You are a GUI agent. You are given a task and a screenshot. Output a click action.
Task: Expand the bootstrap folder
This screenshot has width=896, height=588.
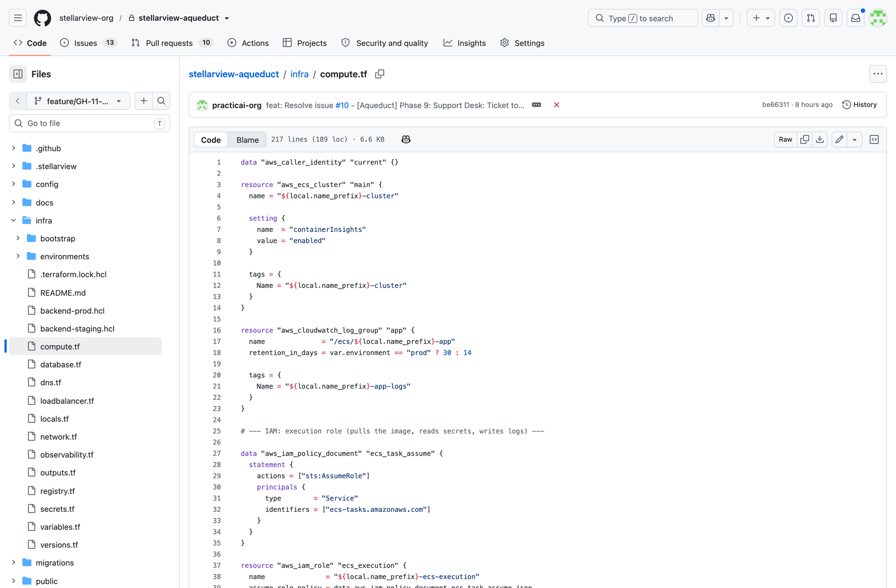18,238
